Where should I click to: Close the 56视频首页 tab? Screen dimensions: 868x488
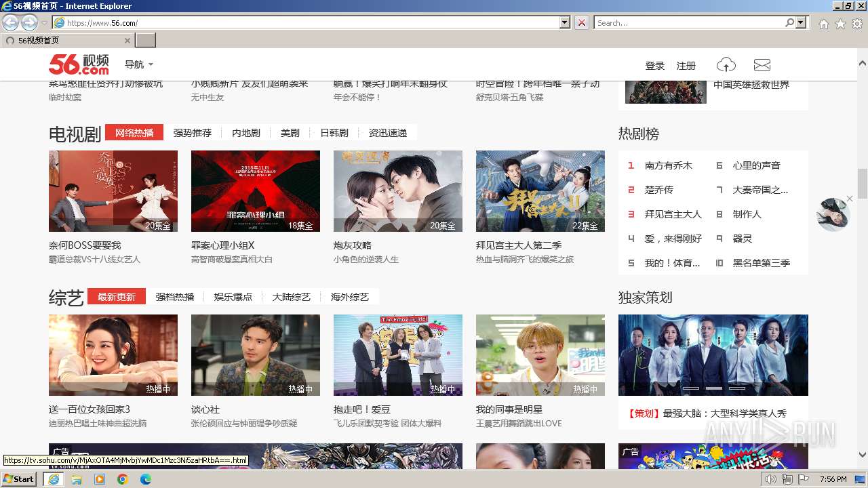click(127, 41)
